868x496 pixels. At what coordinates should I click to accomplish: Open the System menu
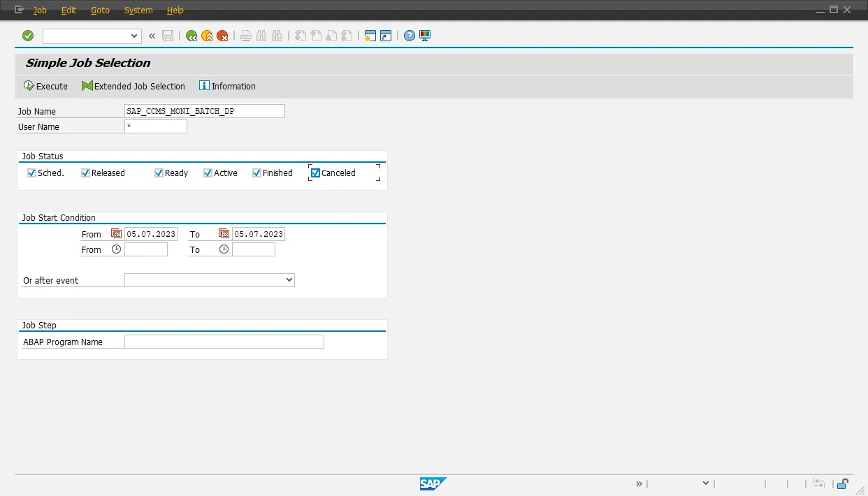click(138, 10)
